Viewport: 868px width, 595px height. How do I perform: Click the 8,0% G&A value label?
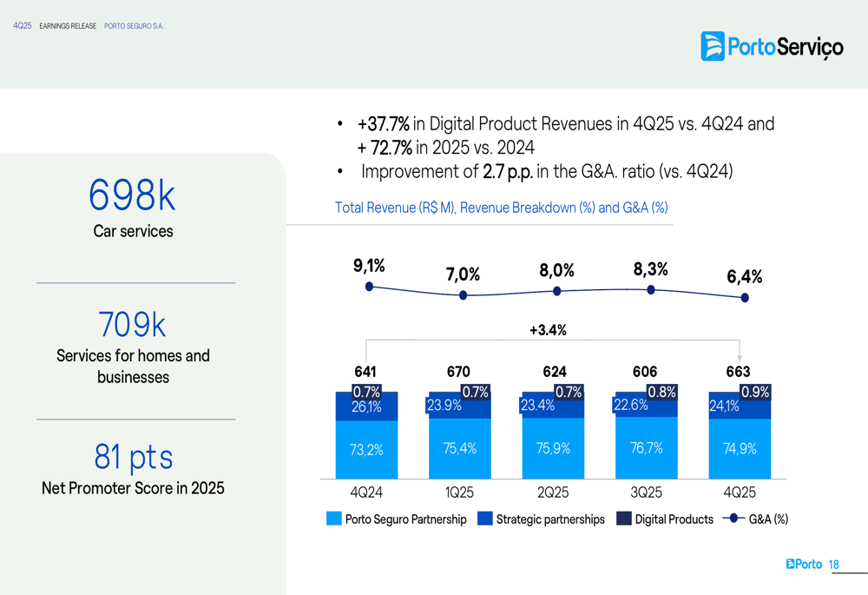click(557, 270)
